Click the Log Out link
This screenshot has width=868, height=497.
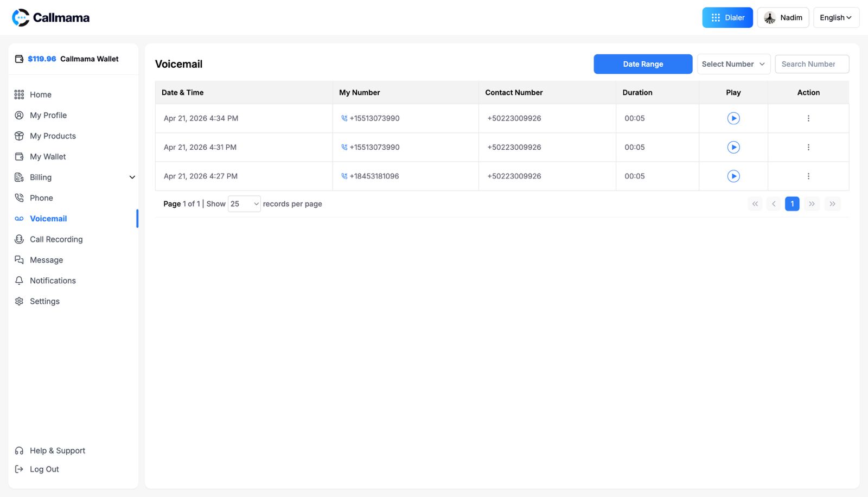pyautogui.click(x=44, y=469)
